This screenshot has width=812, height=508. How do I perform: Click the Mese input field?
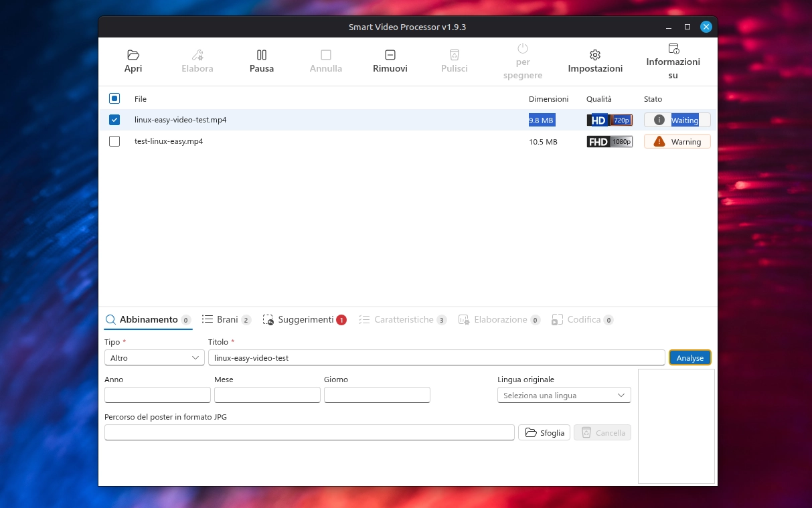(267, 395)
